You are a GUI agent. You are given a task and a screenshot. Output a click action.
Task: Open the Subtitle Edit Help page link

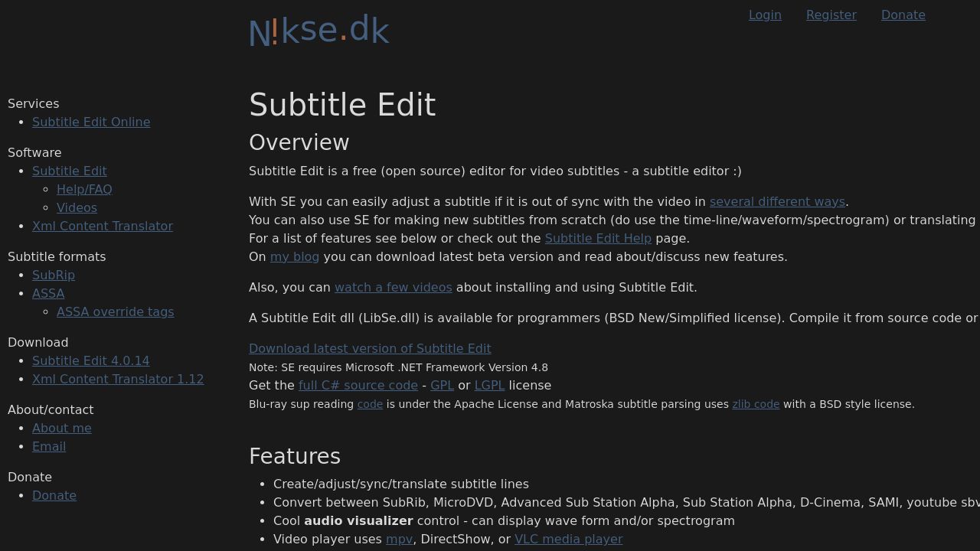(x=598, y=238)
